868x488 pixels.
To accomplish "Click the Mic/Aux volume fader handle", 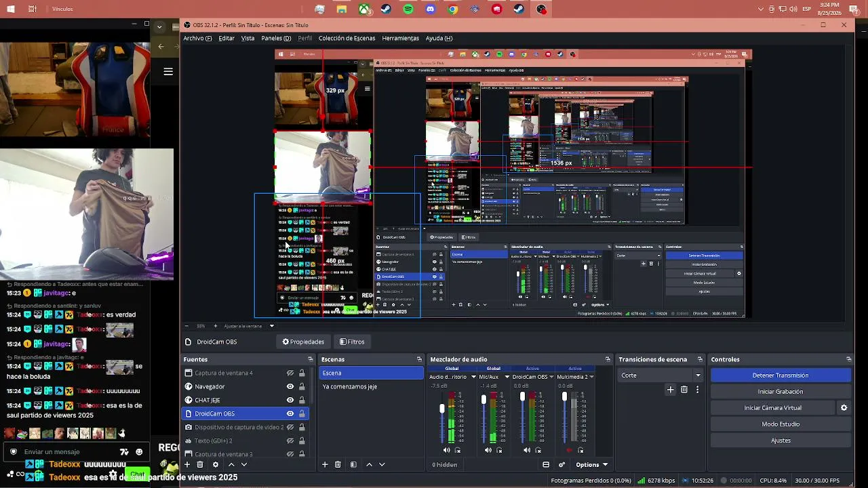I will click(484, 400).
